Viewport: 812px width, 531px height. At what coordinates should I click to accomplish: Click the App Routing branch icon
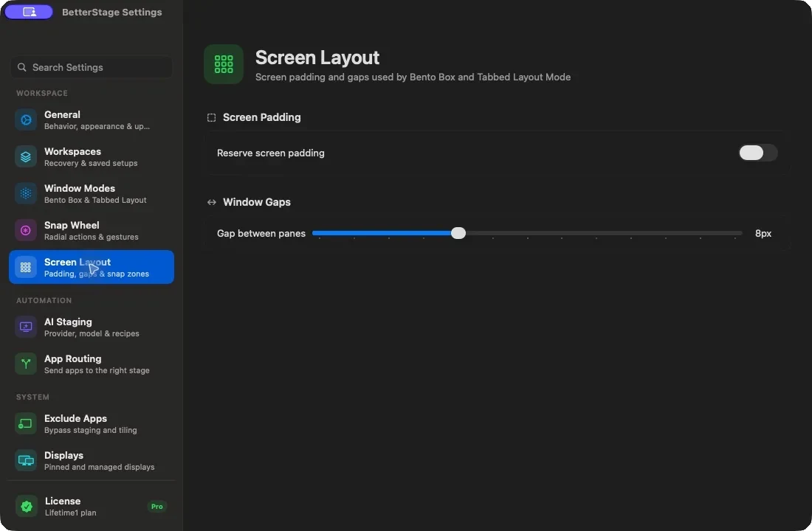point(25,364)
